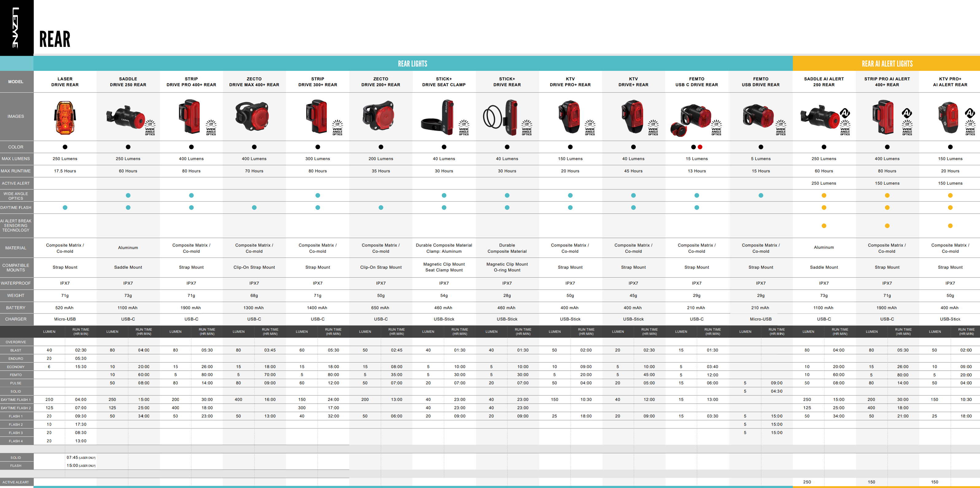Click Wide Angle Optics icon beside KTV Drive Pro+ Rear

point(590,128)
